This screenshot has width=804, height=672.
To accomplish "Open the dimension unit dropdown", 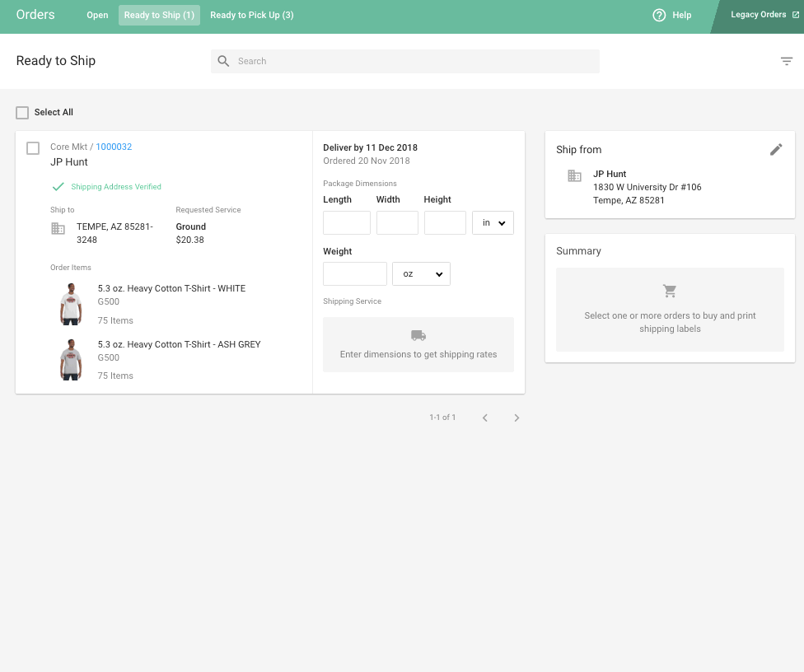I will click(493, 223).
